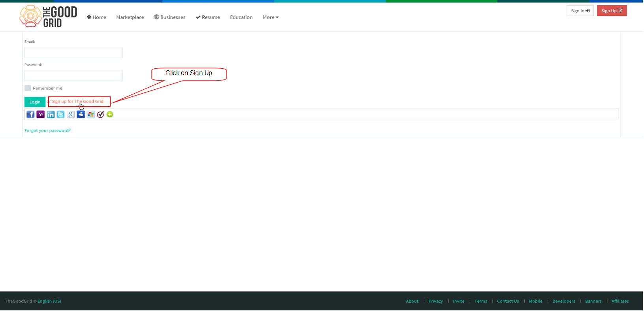Log in using the Google icon

click(71, 115)
